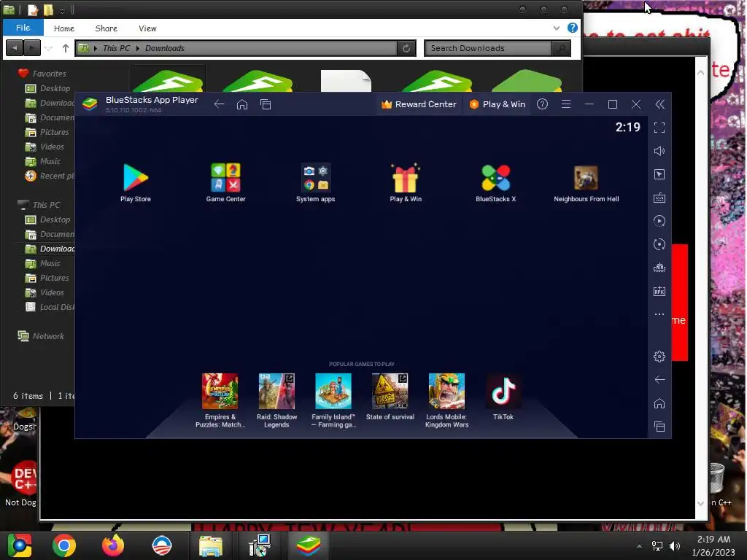Enter fullscreen mode in BlueStacks sidebar

[659, 128]
